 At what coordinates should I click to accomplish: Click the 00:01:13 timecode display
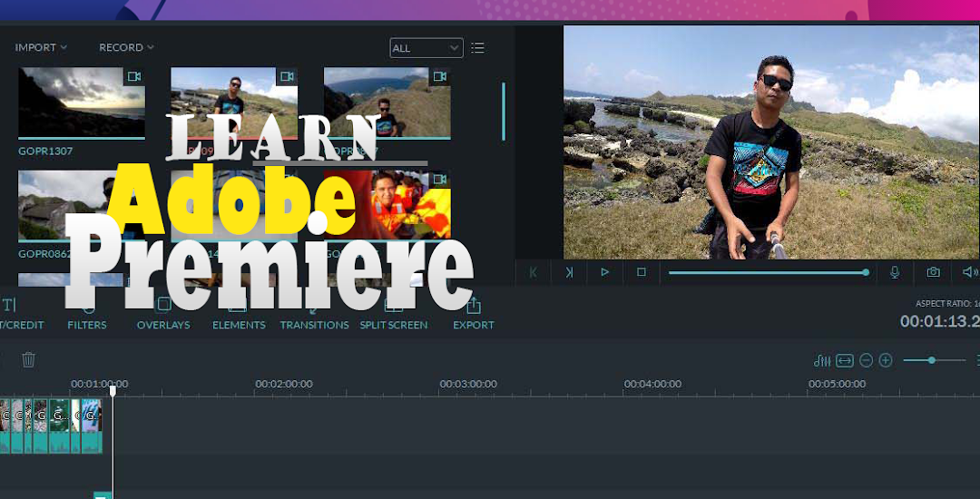[x=940, y=322]
